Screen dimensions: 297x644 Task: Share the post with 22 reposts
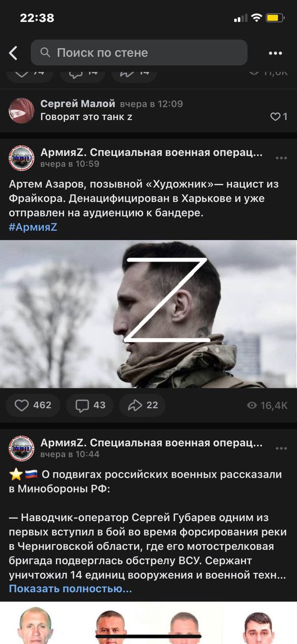(142, 405)
